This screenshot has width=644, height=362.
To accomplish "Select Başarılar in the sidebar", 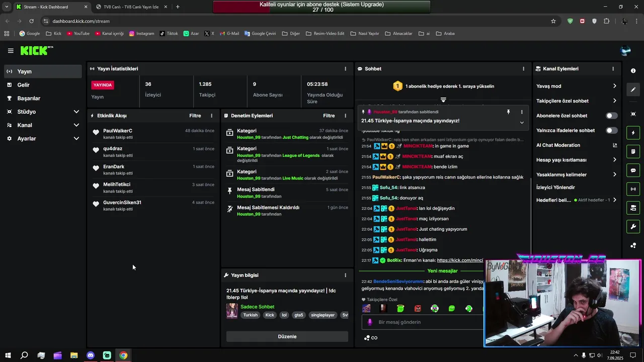I will click(43, 98).
